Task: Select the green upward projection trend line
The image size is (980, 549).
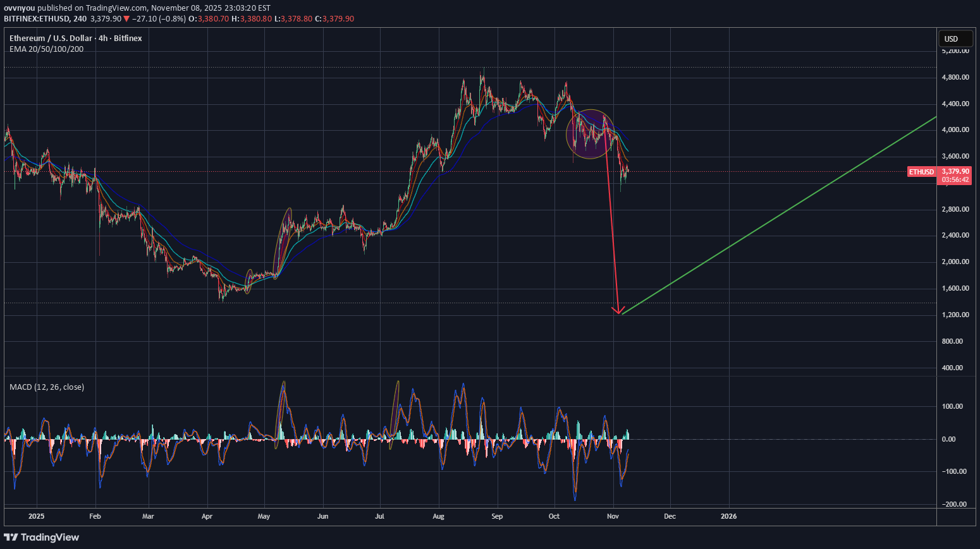Action: (x=778, y=216)
